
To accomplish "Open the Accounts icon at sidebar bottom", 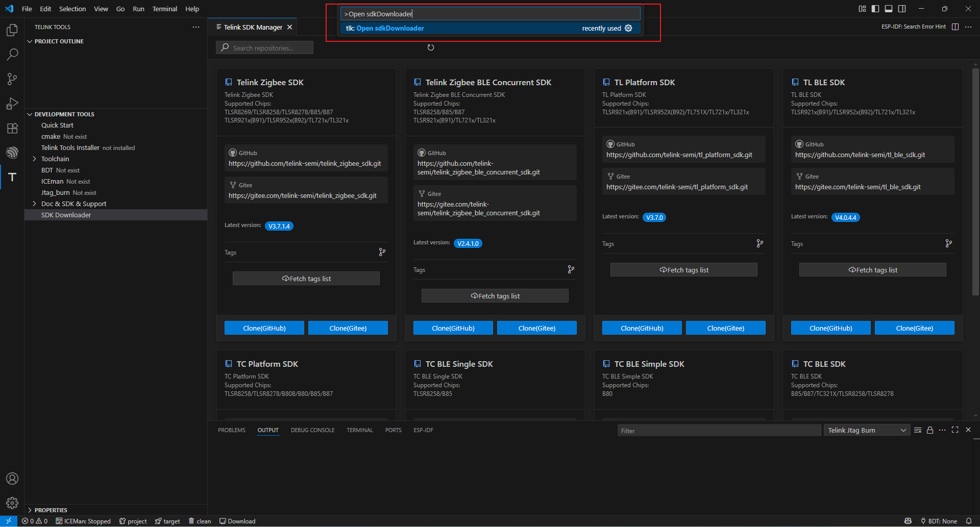I will coord(12,479).
